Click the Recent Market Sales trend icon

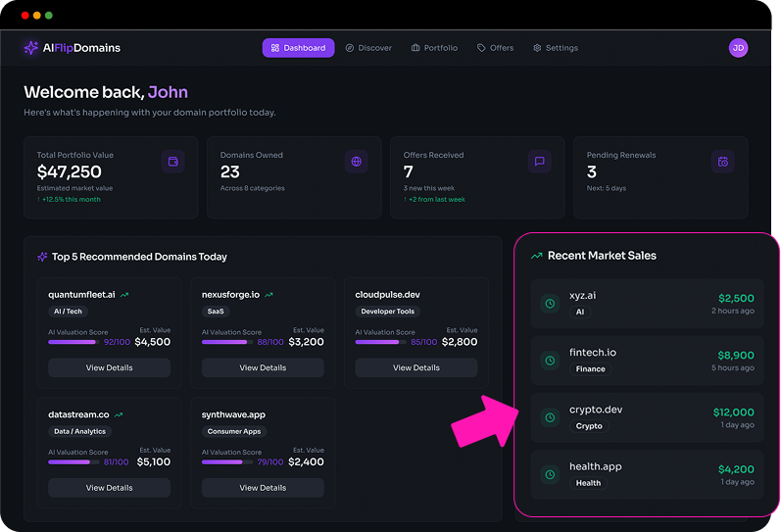[536, 256]
